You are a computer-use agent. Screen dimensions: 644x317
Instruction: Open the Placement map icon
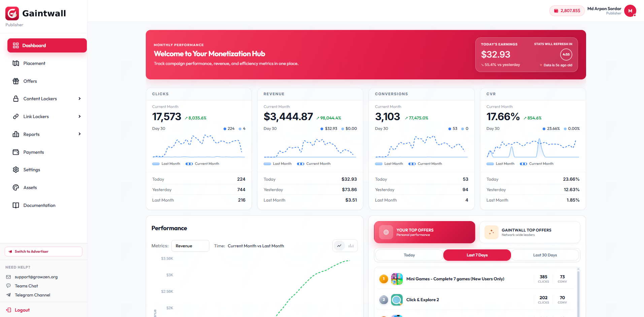[x=16, y=63]
